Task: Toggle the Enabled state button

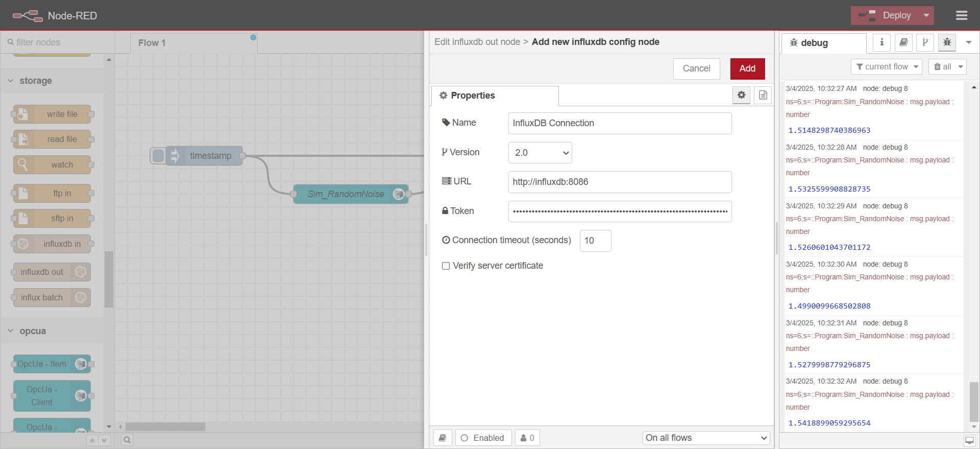Action: pyautogui.click(x=483, y=438)
